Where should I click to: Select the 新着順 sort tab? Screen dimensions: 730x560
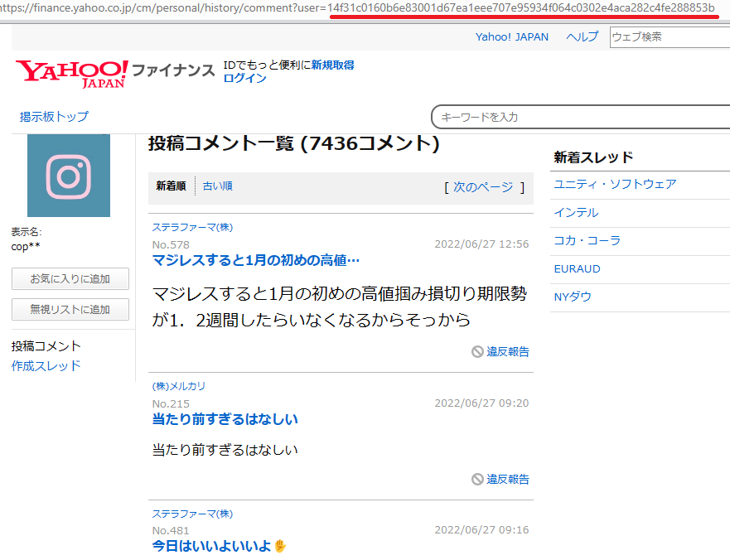click(x=171, y=186)
